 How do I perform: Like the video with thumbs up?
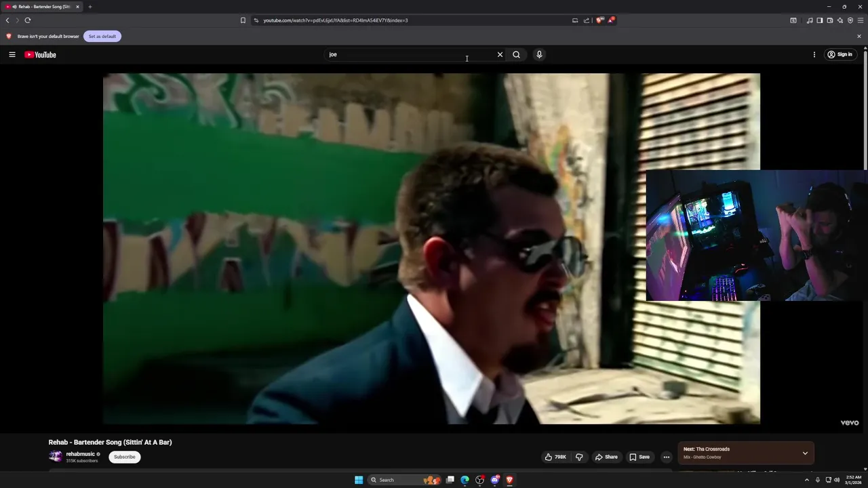coord(548,457)
